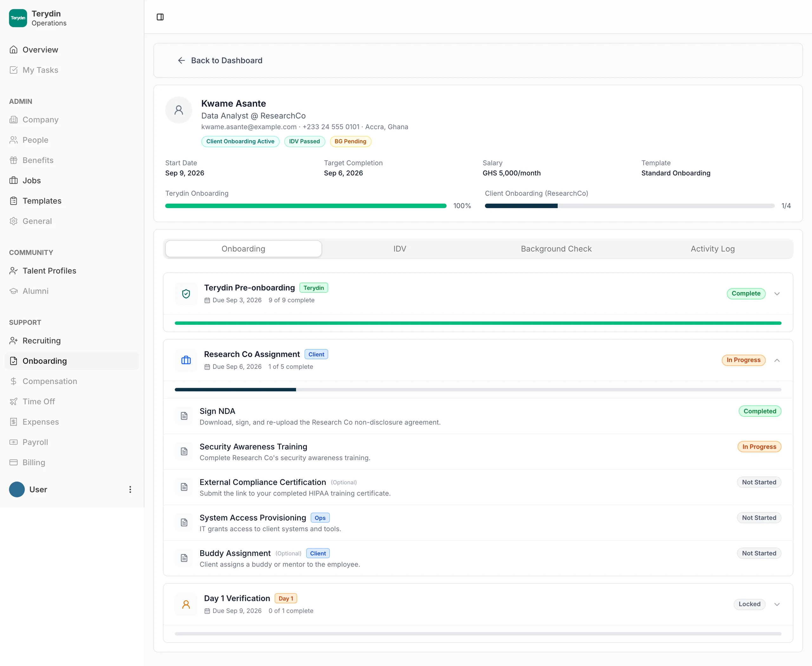
Task: Expand the Terydin Pre-onboarding section
Action: tap(777, 294)
